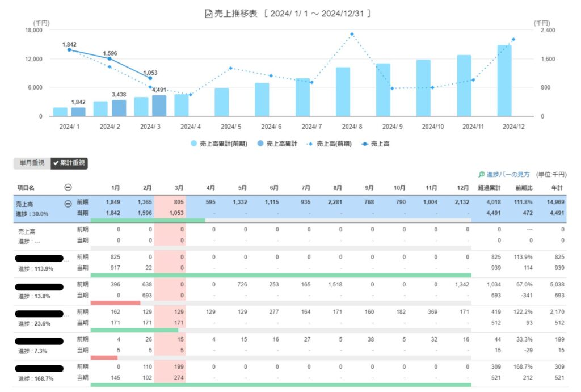Click the 2024/8 prior-period peak data point
Screen dimensions: 581x392
pyautogui.click(x=352, y=34)
